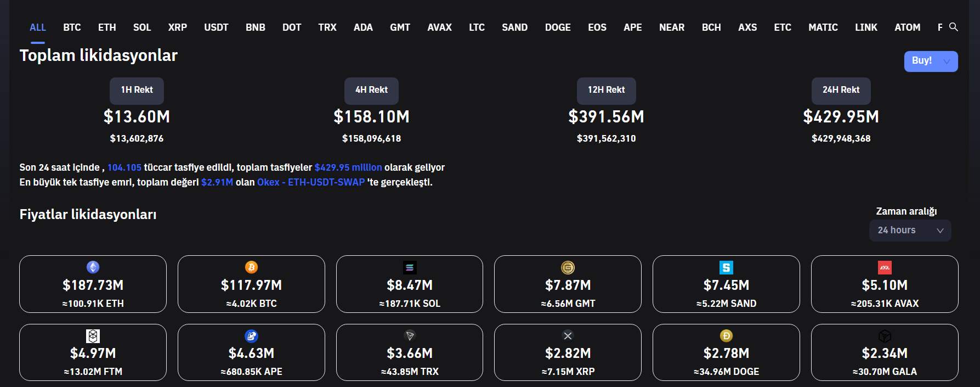The width and height of the screenshot is (980, 387).
Task: Click the Dogecoin coin icon
Action: [726, 335]
